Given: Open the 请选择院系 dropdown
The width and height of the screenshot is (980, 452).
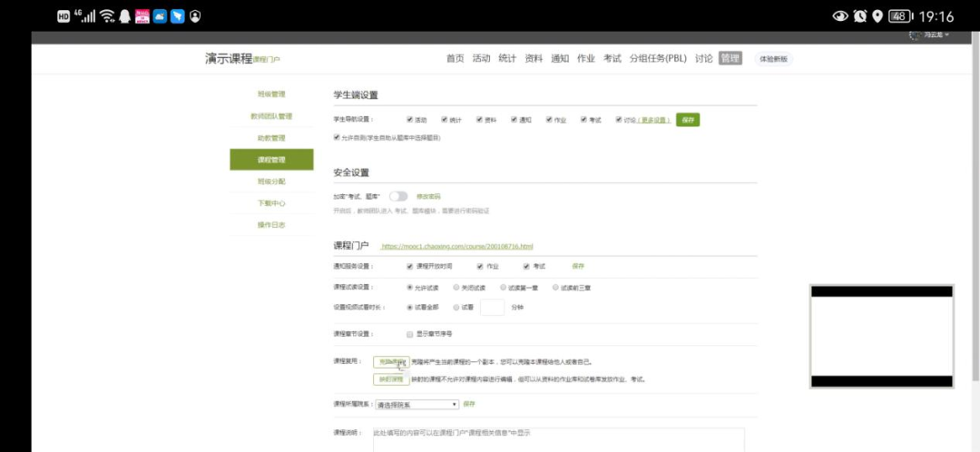Looking at the screenshot, I should [x=416, y=405].
